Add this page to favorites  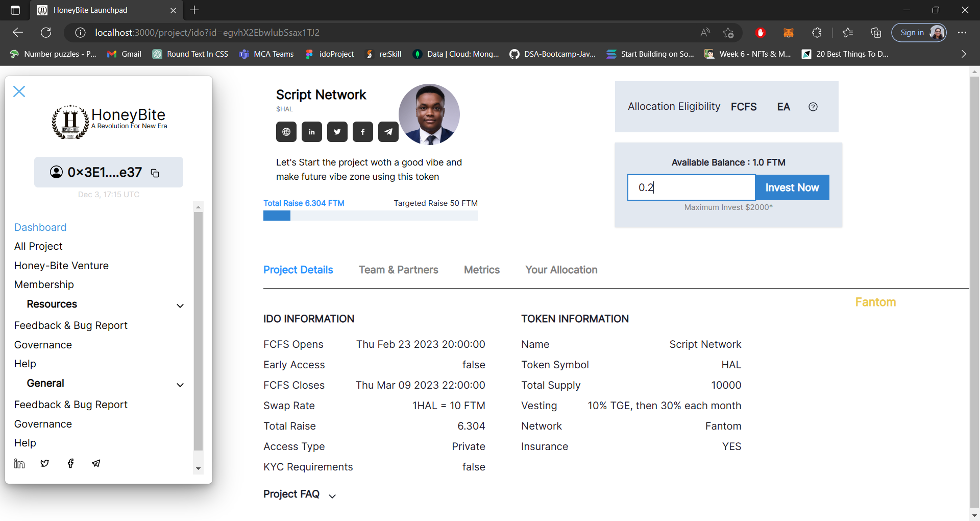click(728, 33)
